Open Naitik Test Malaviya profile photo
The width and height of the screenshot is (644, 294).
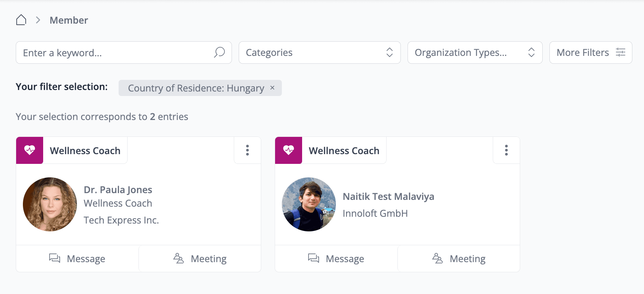[309, 204]
